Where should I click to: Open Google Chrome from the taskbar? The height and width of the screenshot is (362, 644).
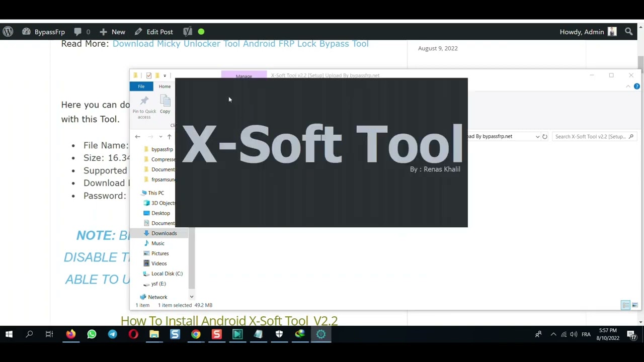coord(196,334)
